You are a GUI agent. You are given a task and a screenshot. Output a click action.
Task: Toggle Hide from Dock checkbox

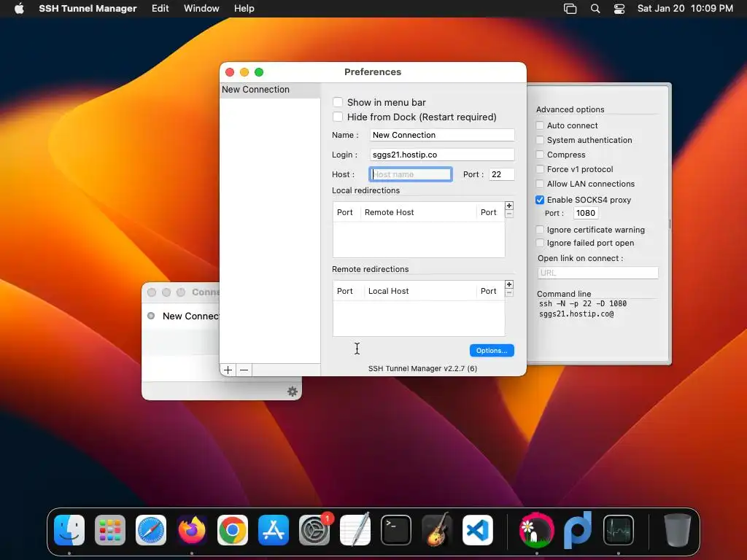coord(337,117)
